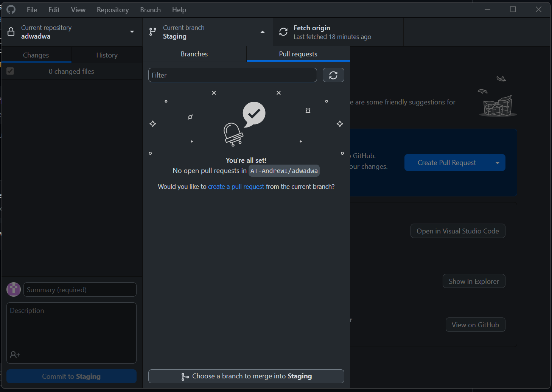Open the repository in Visual Studio Code

tap(458, 231)
